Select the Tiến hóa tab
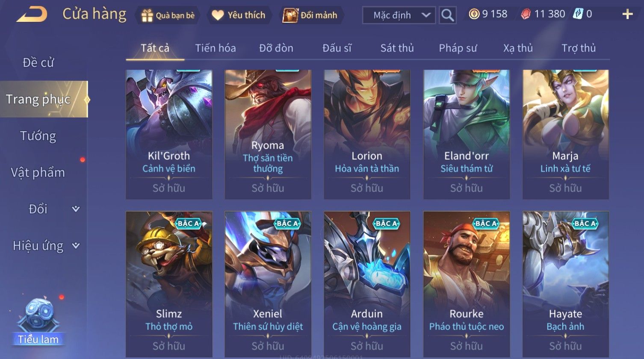This screenshot has height=359, width=644. [x=216, y=48]
